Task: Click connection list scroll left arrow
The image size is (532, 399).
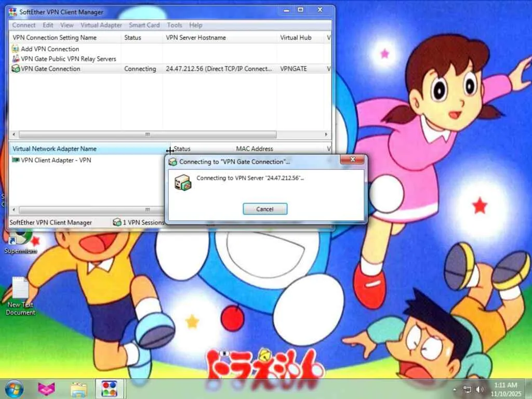Action: pos(14,135)
